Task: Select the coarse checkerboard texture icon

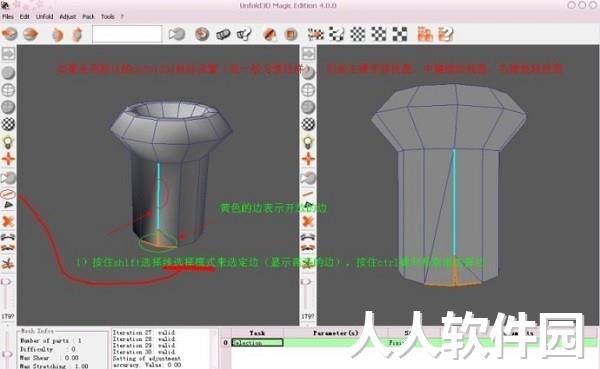Action: pos(400,34)
